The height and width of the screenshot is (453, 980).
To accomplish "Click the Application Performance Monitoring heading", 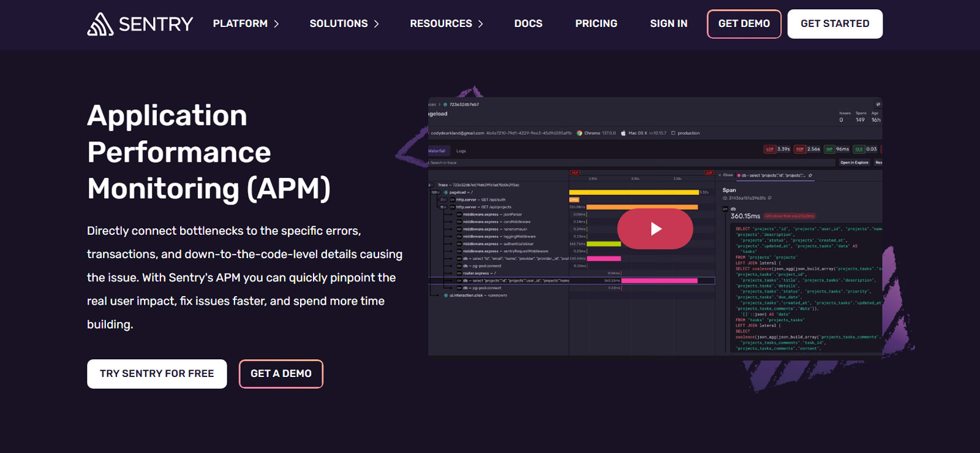I will pos(209,152).
